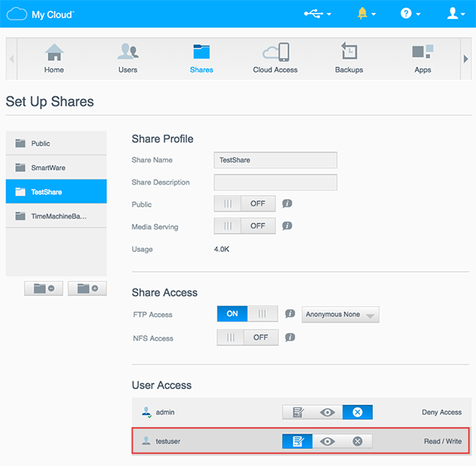Image resolution: width=476 pixels, height=466 pixels.
Task: Click the right navigation scroll arrow
Action: click(466, 59)
